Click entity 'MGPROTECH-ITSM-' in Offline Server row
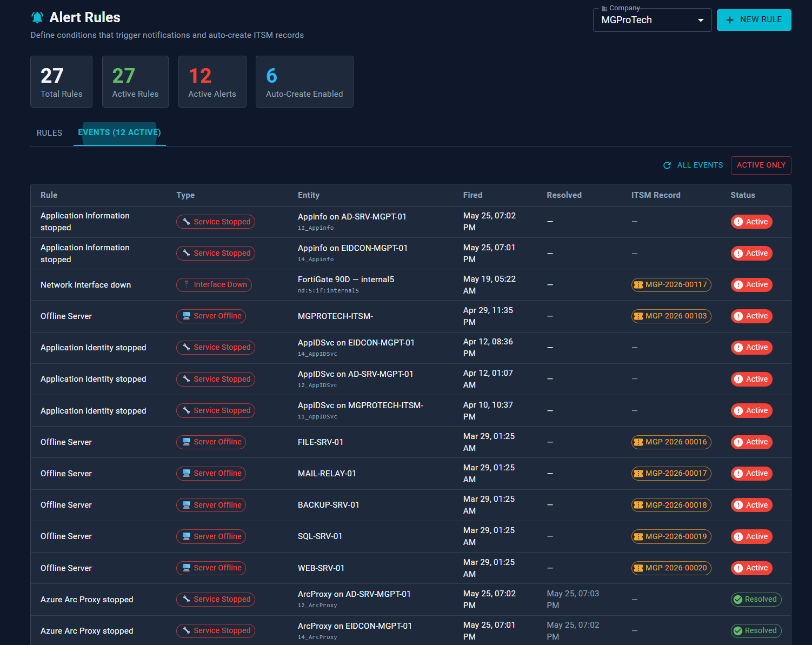Screen dimensions: 812x645 click(x=335, y=316)
